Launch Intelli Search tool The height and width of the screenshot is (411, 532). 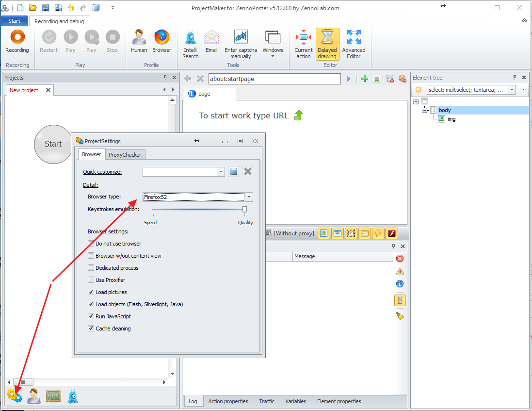pos(190,45)
